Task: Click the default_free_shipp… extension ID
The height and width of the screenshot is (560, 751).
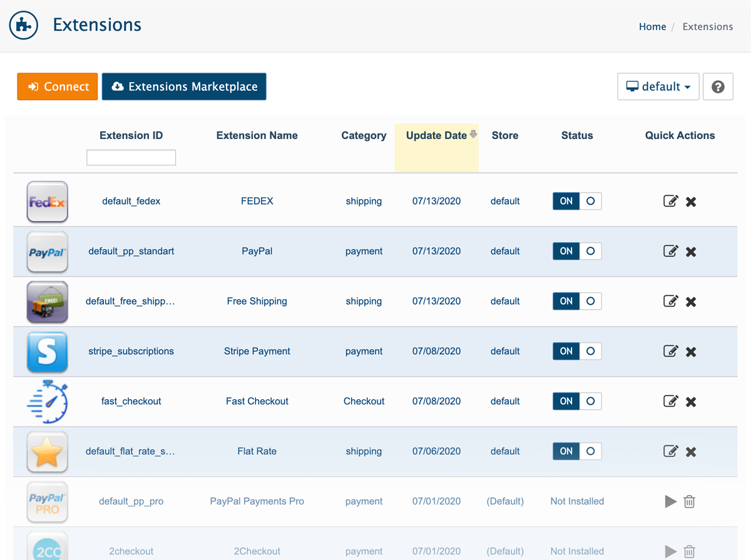Action: 130,301
